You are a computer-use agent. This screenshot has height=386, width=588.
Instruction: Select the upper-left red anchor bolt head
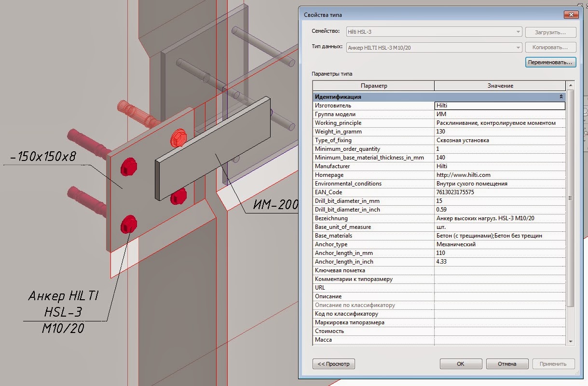coord(128,166)
